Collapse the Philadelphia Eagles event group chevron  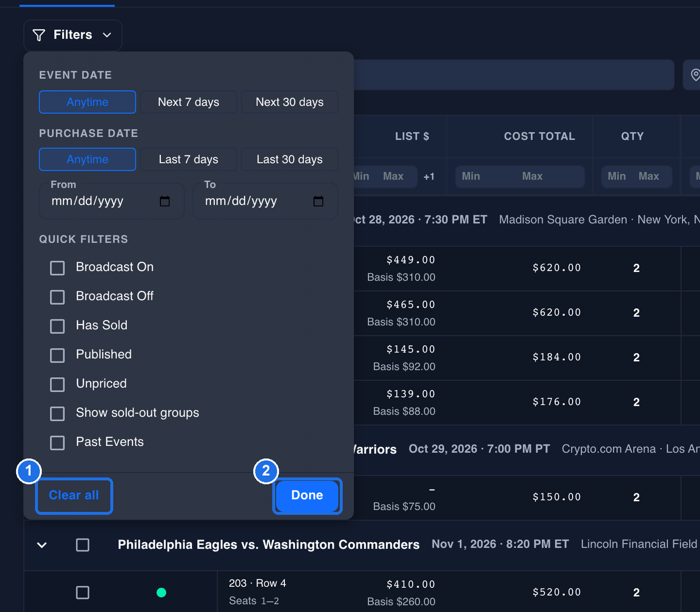(42, 545)
